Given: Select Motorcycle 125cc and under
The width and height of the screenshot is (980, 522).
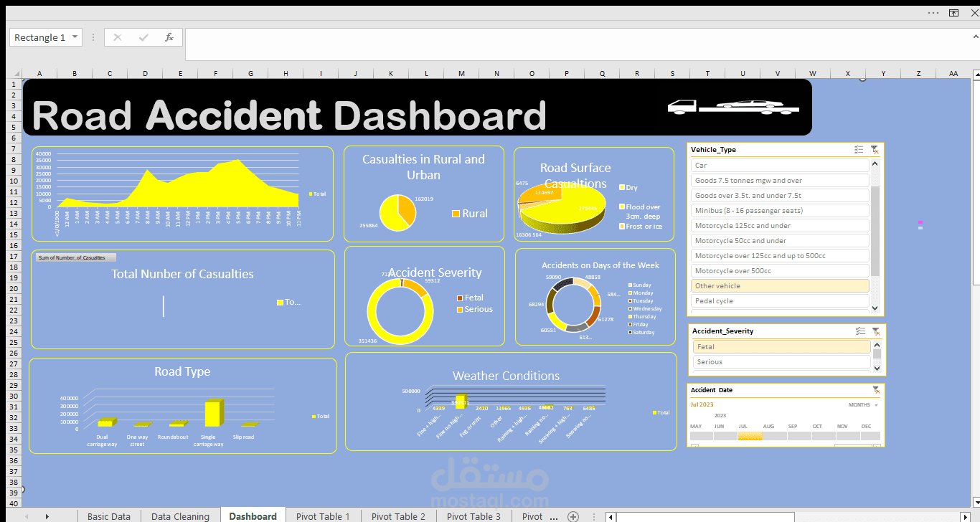Looking at the screenshot, I should coord(780,225).
